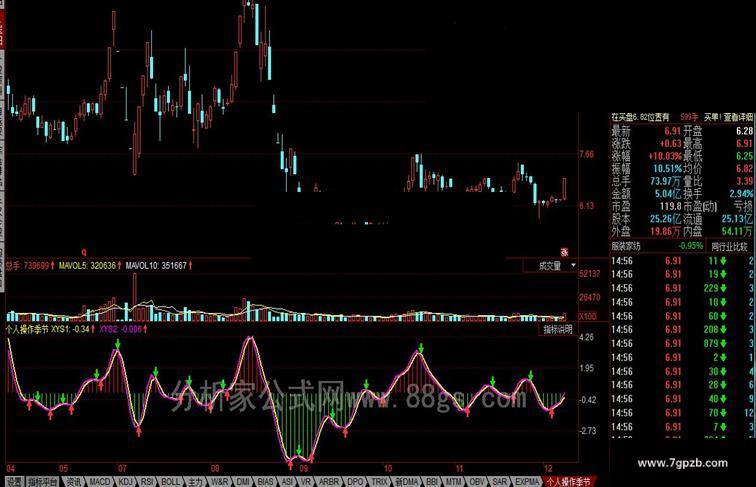The image size is (756, 487).
Task: Click the XYS1: -0.34 value
Action: [x=73, y=329]
